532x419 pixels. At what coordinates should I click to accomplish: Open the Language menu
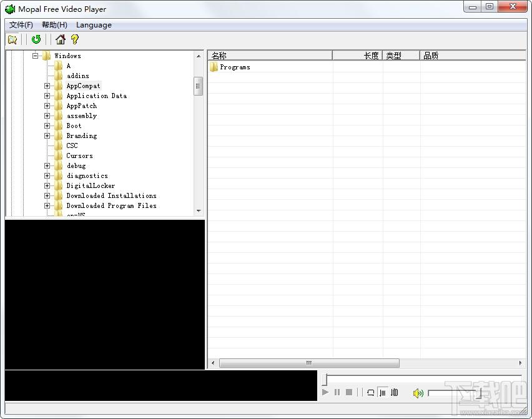[94, 25]
